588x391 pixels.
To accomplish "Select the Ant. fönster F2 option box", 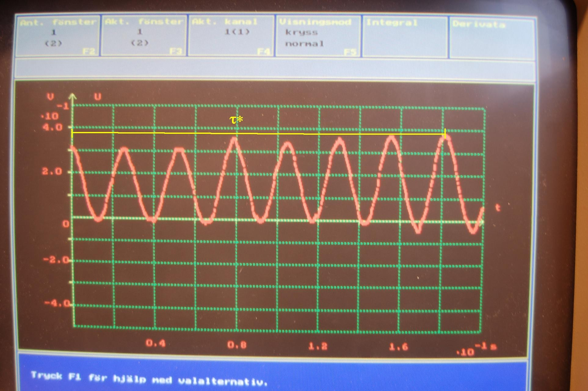I will coord(58,36).
